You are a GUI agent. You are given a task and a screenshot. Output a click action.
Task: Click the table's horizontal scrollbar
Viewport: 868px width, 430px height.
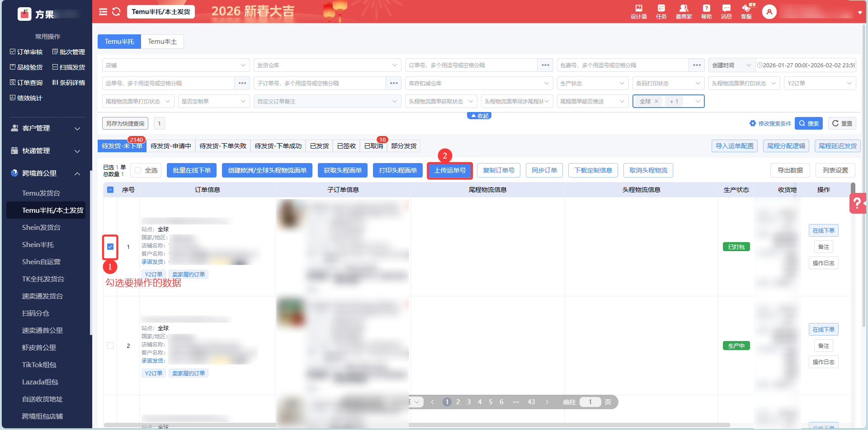pos(417,425)
